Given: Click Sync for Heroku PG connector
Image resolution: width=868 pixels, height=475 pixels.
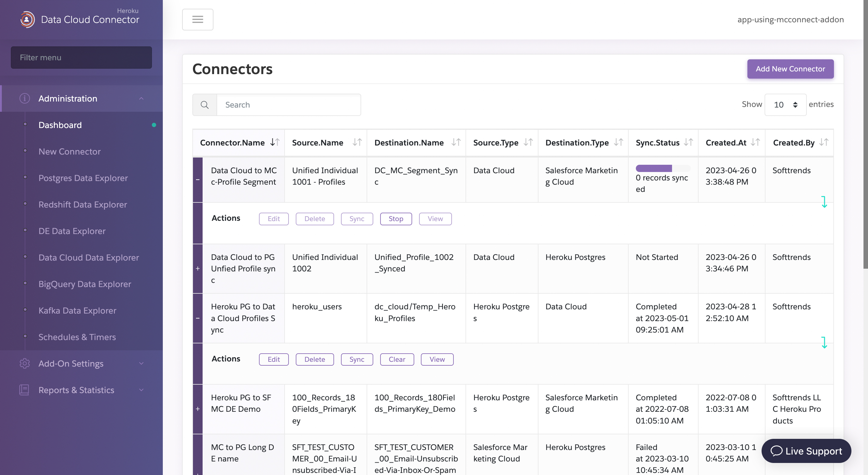Looking at the screenshot, I should click(357, 359).
